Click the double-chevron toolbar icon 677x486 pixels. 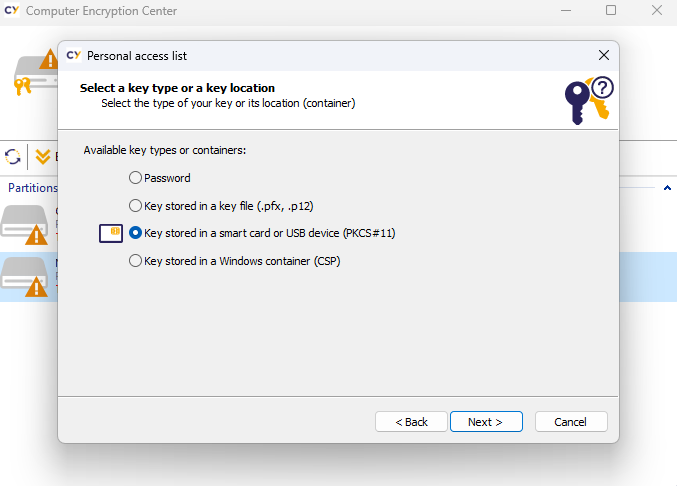(42, 156)
